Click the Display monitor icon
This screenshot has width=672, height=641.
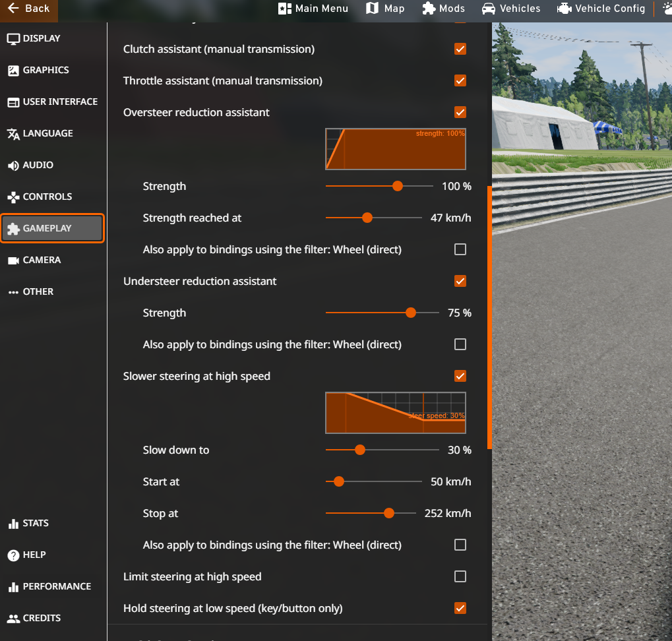click(13, 39)
